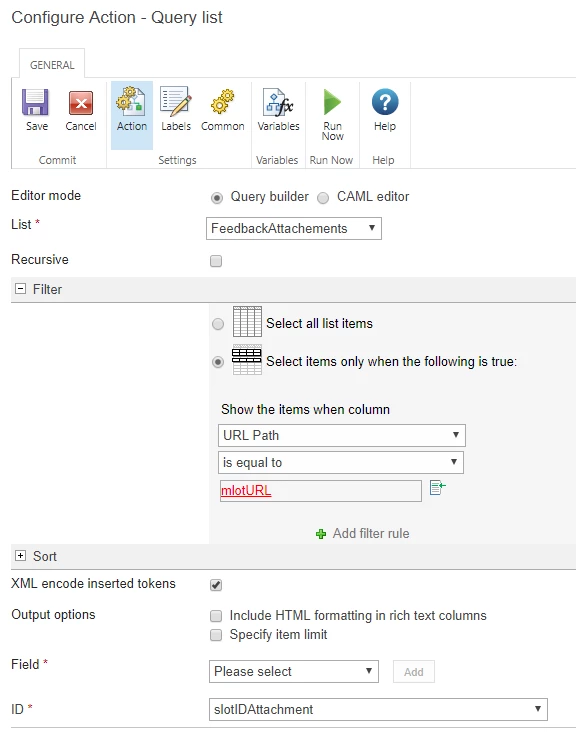Click the Save floppy disk icon
The height and width of the screenshot is (741, 576).
click(35, 103)
